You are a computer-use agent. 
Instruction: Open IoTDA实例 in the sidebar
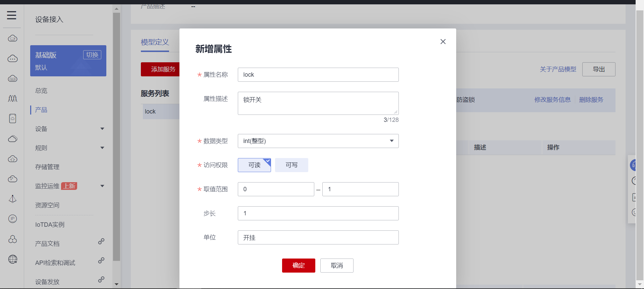pyautogui.click(x=50, y=225)
